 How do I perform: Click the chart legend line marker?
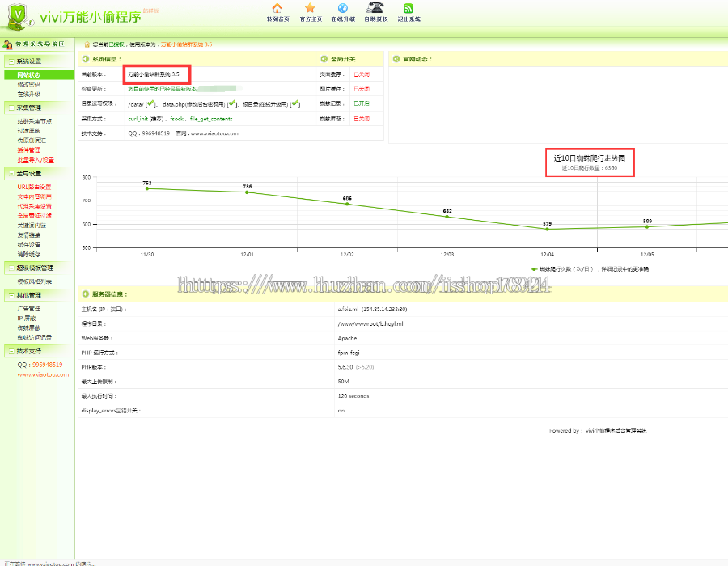point(535,268)
